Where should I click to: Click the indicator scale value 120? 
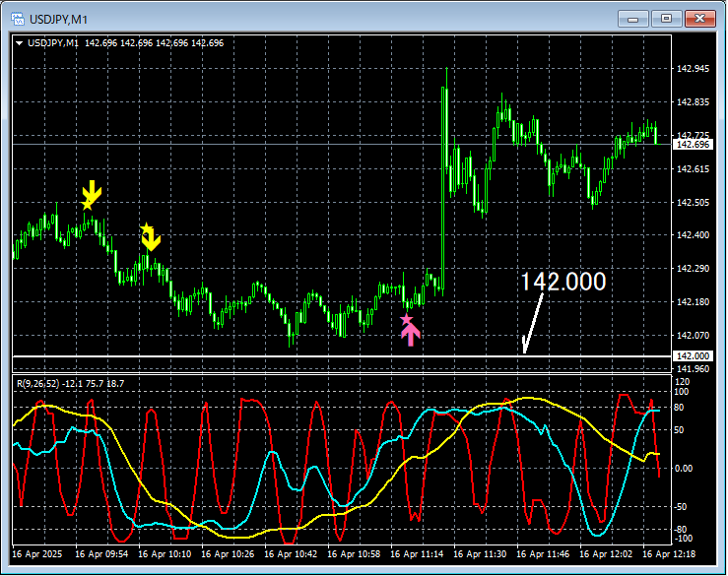tap(682, 382)
